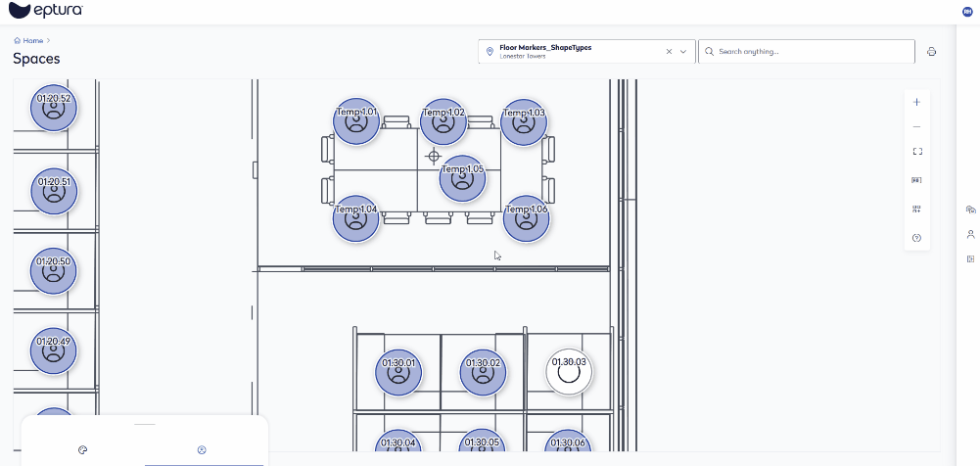Viewport: 980px width, 466px height.
Task: Select desk marker 01.30.05
Action: coord(483,440)
